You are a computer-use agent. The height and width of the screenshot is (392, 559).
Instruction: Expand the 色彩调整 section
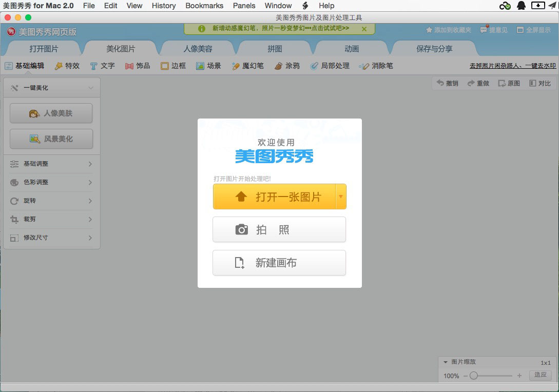(51, 182)
